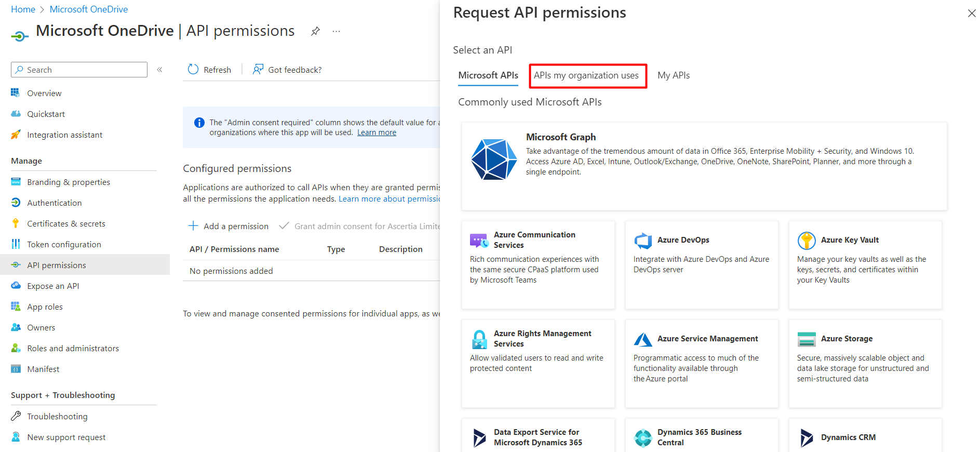
Task: Open the Microsoft OneDrive breadcrumb link
Action: tap(89, 9)
